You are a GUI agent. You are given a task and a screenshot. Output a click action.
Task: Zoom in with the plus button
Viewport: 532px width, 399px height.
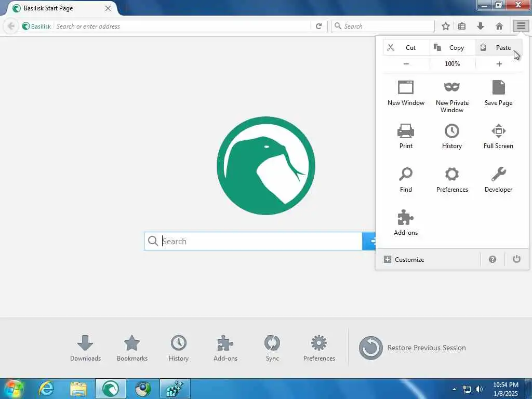(499, 64)
